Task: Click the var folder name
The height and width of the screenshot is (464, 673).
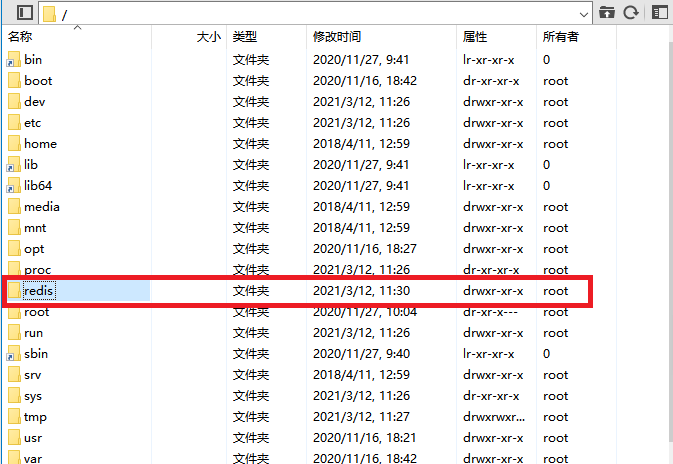Action: 33,458
